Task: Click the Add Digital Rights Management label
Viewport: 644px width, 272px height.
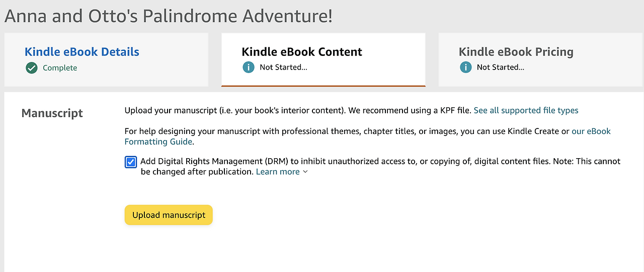Action: (x=352, y=161)
